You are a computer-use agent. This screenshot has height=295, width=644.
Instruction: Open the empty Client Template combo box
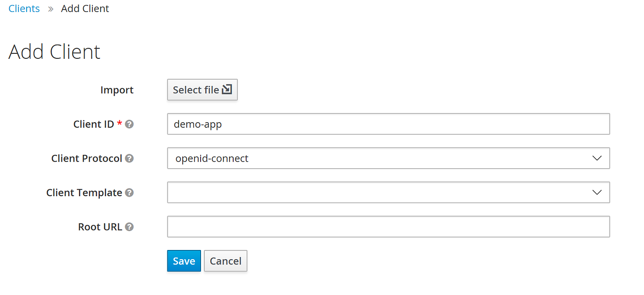point(388,193)
